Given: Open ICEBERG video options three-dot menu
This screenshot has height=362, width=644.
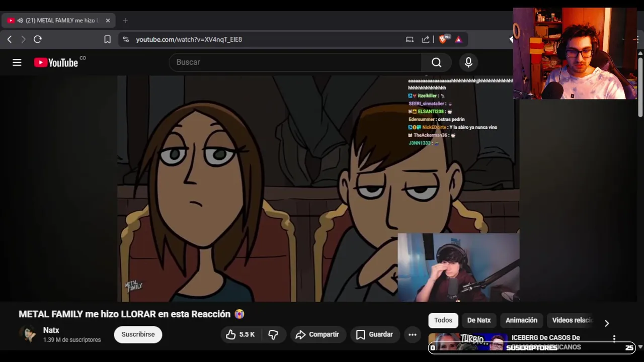Looking at the screenshot, I should click(614, 338).
